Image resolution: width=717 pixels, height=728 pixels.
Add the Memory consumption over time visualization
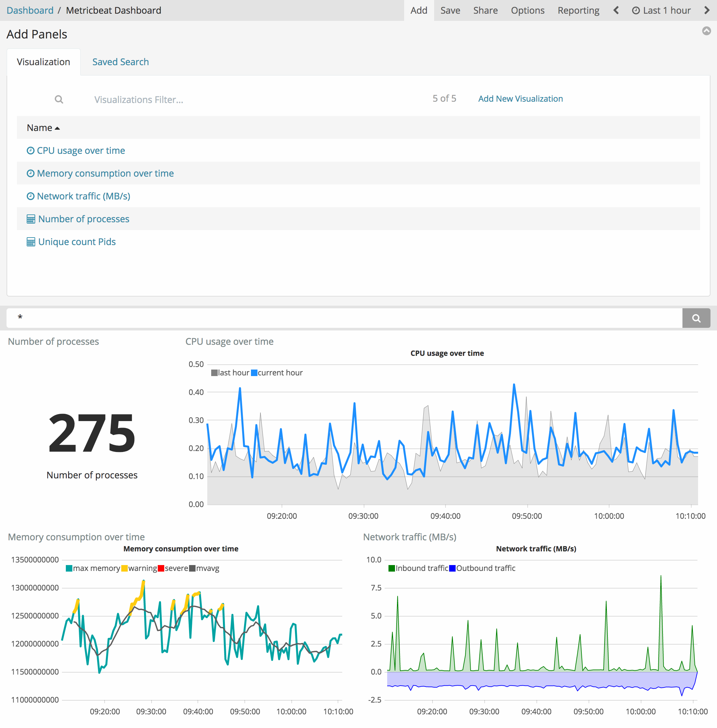pyautogui.click(x=105, y=173)
